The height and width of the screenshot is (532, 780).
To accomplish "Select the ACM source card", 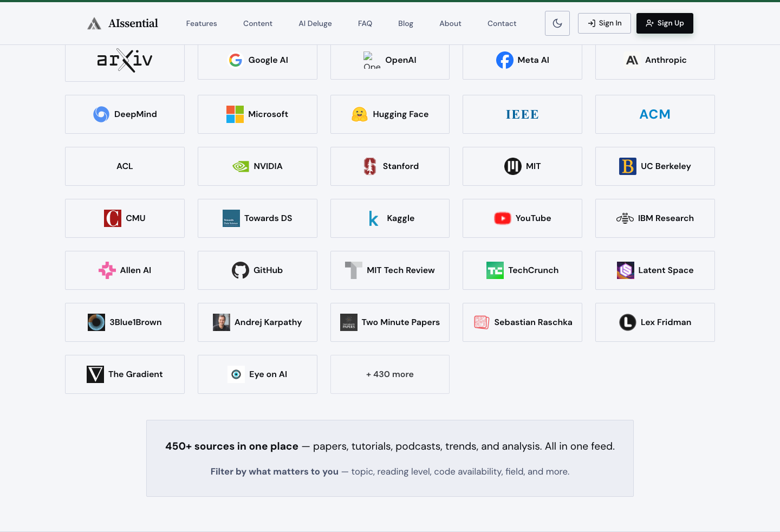I will pyautogui.click(x=655, y=114).
